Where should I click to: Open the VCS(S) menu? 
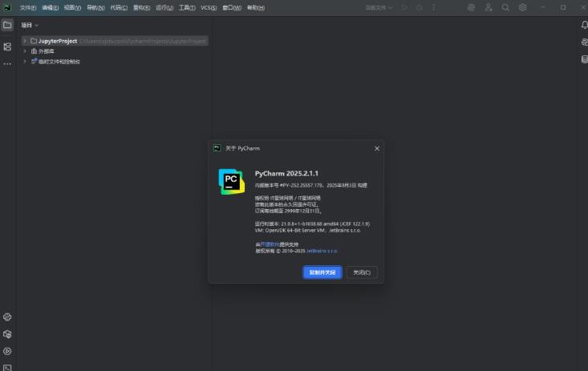click(x=209, y=7)
